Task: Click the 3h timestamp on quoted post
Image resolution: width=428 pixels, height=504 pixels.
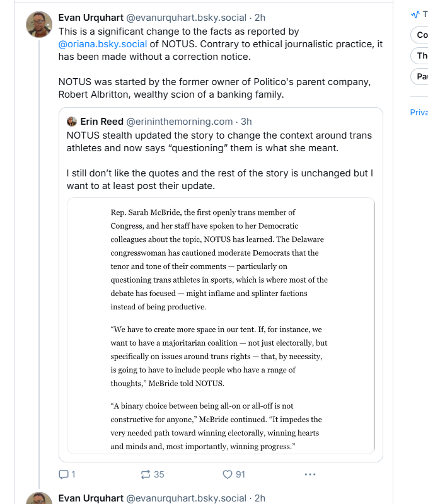Action: [x=246, y=122]
